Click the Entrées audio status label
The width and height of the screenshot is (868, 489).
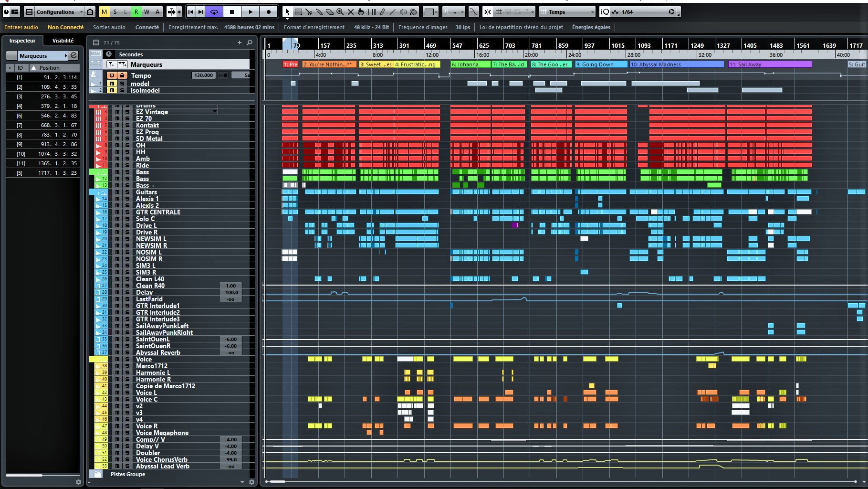click(x=21, y=27)
